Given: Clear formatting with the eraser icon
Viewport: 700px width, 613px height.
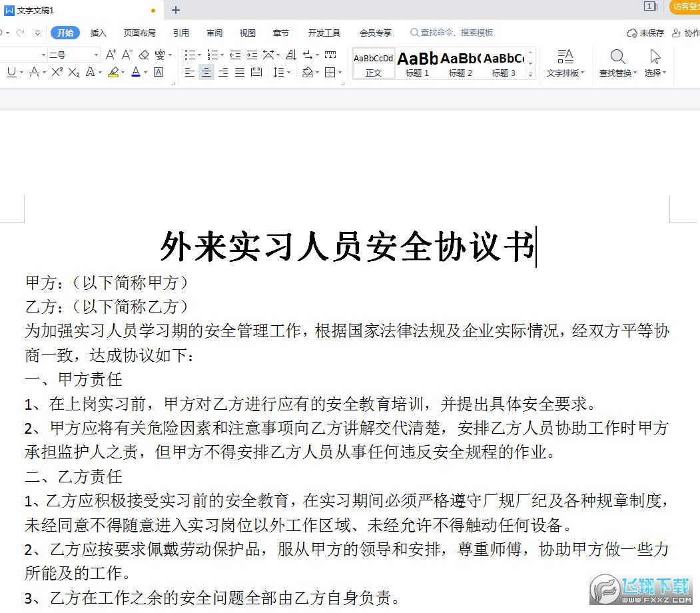Looking at the screenshot, I should click(144, 55).
